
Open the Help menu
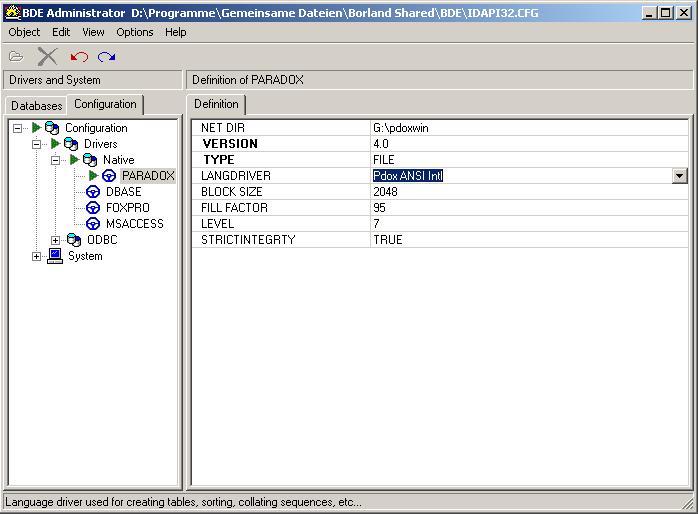click(175, 32)
